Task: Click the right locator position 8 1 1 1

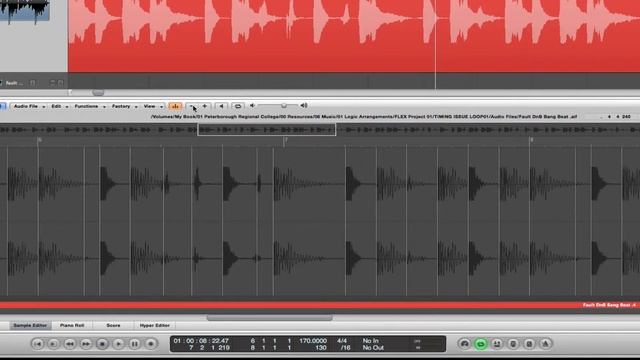Action: (x=271, y=348)
